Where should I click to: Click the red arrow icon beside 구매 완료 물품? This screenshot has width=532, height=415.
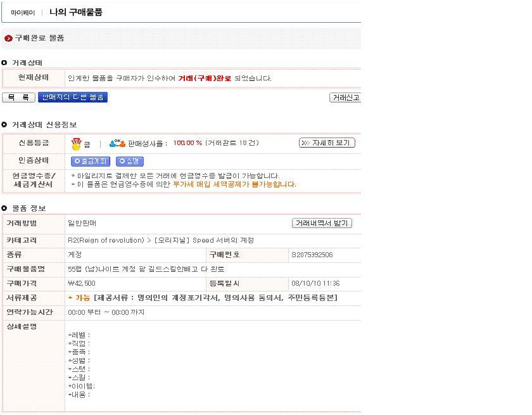tap(8, 38)
